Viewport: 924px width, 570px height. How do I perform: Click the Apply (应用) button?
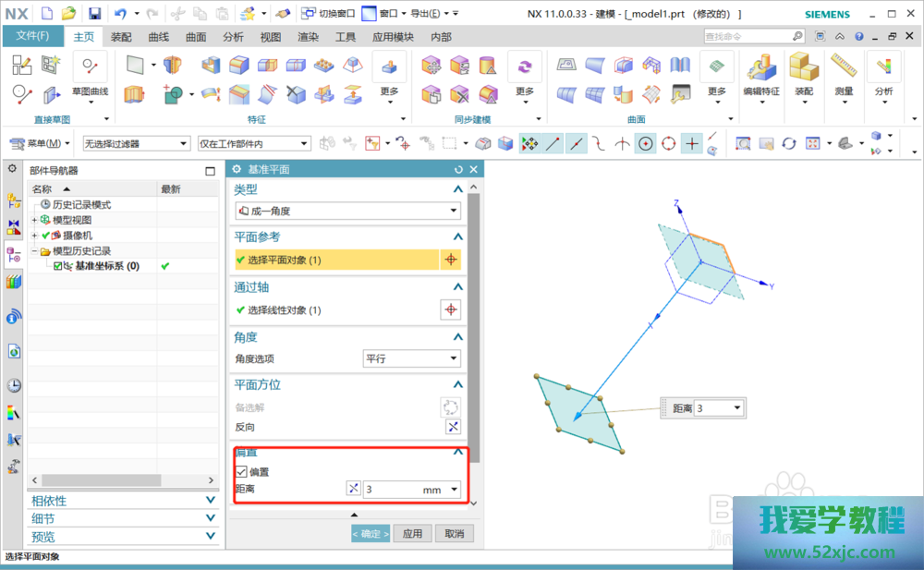click(412, 534)
